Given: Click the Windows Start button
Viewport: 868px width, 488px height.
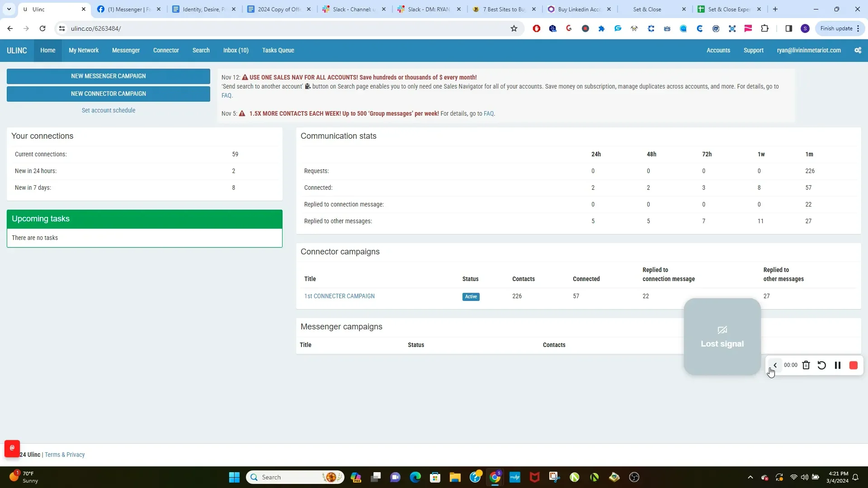Looking at the screenshot, I should coord(234,477).
